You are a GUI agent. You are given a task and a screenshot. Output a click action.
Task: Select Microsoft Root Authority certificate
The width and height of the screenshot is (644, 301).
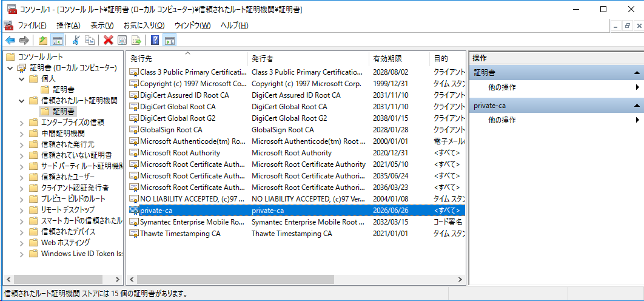coord(297,152)
